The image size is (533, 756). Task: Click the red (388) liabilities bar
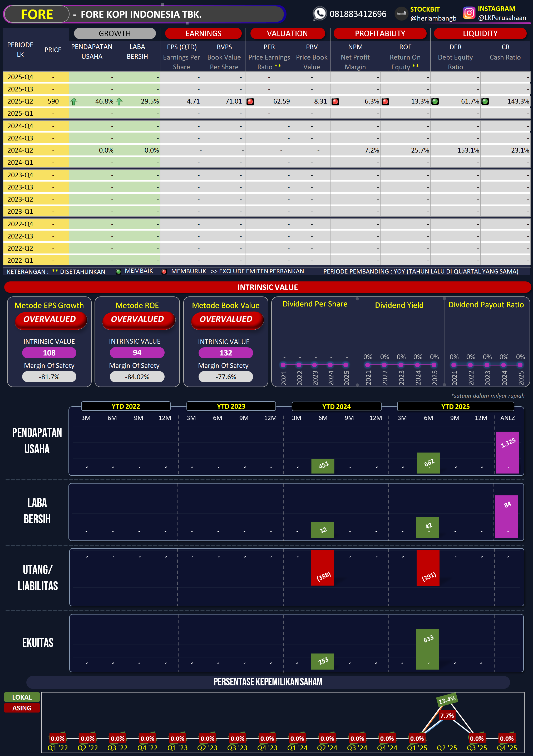click(x=323, y=568)
